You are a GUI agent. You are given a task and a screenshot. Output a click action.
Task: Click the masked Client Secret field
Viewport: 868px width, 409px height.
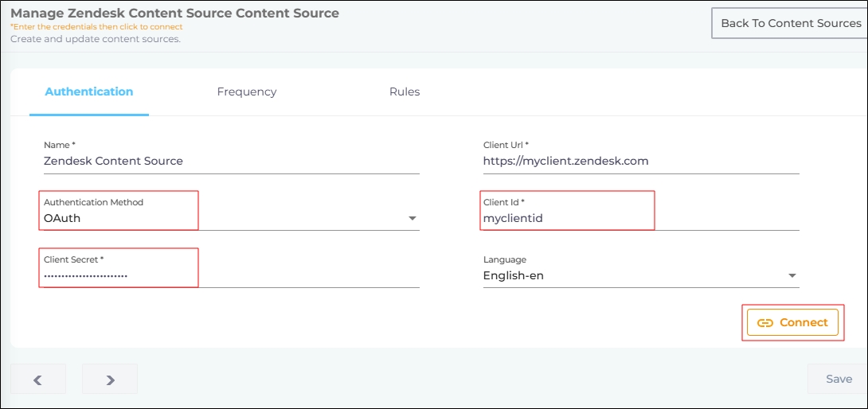tap(231, 275)
